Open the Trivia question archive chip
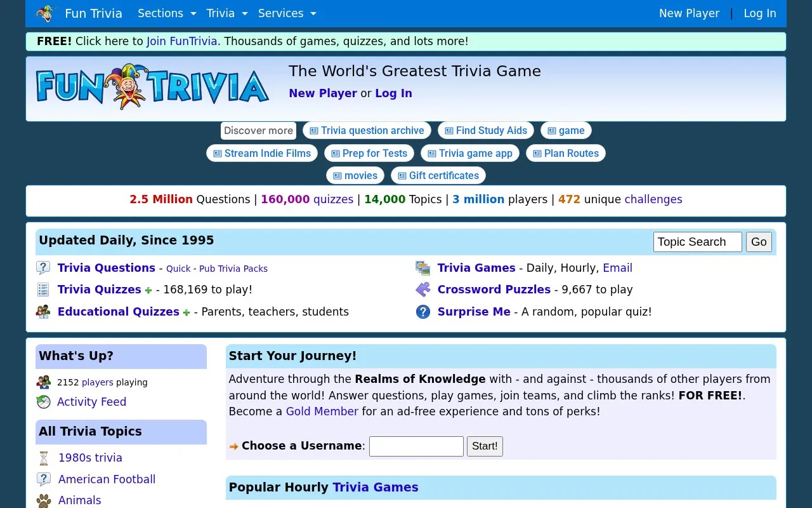The height and width of the screenshot is (508, 812). point(367,131)
